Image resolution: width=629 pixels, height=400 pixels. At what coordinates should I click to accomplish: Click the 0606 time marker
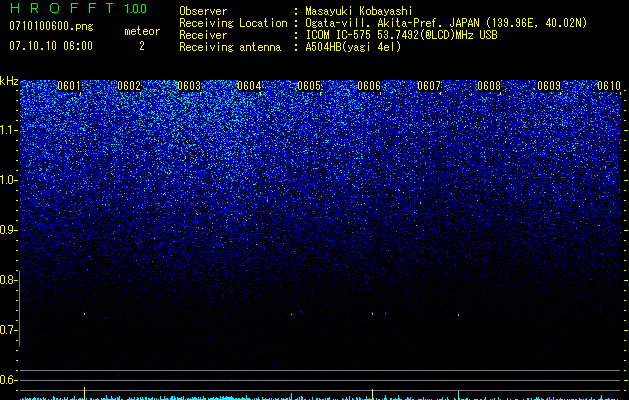pos(369,86)
